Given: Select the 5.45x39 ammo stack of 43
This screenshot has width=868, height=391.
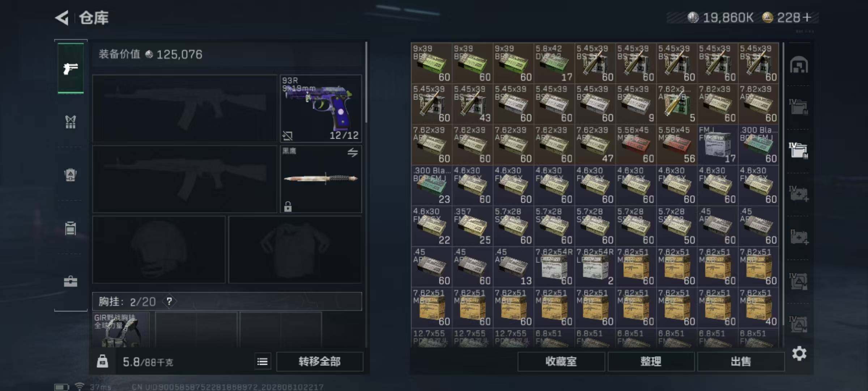Looking at the screenshot, I should pyautogui.click(x=472, y=104).
